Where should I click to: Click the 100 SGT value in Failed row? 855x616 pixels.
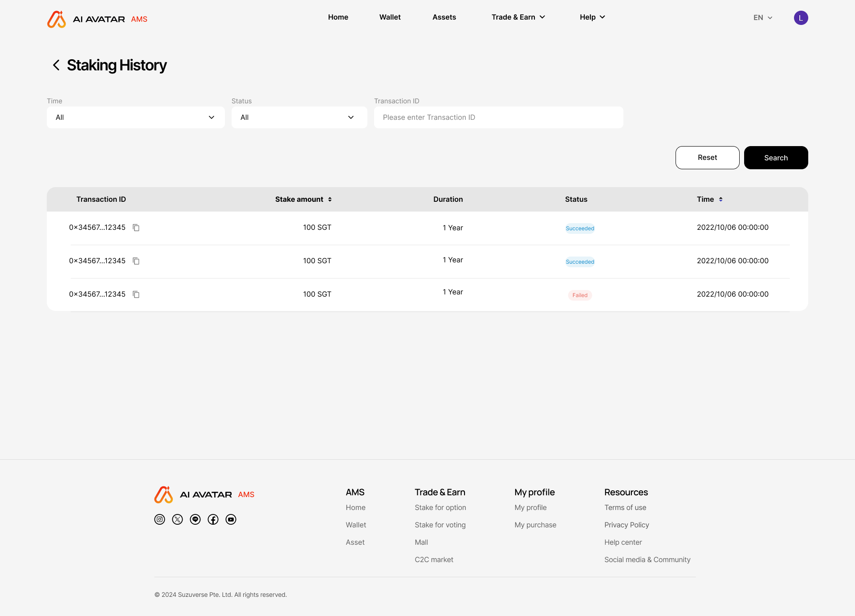[x=317, y=294]
